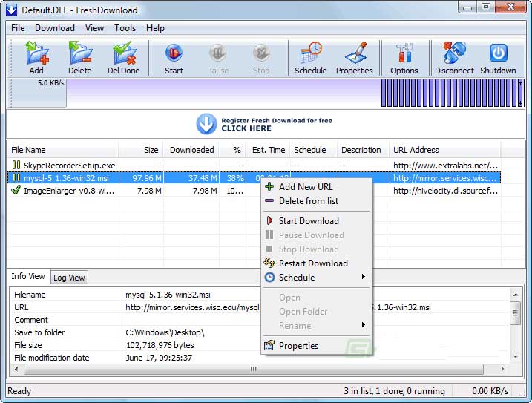
Task: Open the Options toolbar icon
Action: [404, 58]
